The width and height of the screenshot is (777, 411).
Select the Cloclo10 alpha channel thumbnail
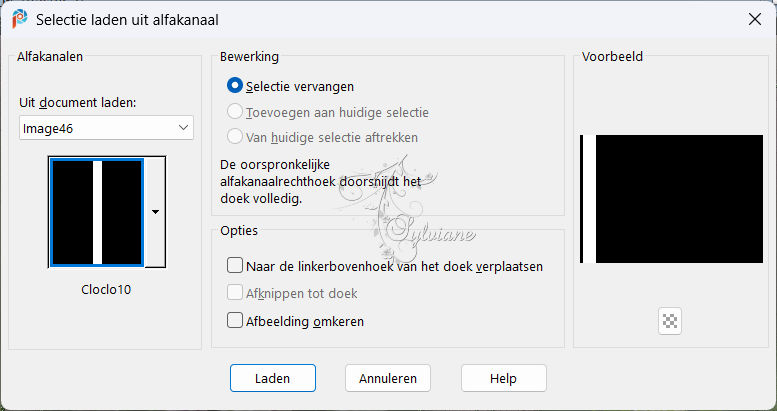pyautogui.click(x=97, y=212)
